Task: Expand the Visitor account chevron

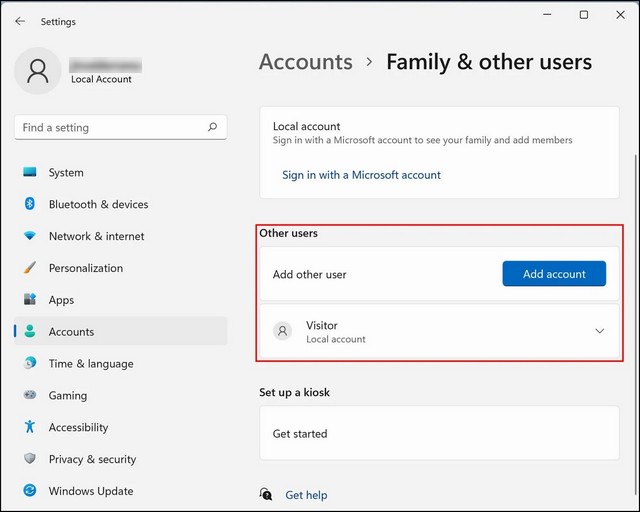Action: click(599, 331)
